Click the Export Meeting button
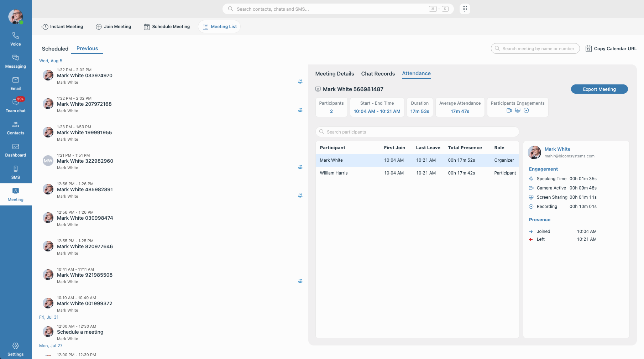Screen dimensions: 644x359 [x=599, y=89]
